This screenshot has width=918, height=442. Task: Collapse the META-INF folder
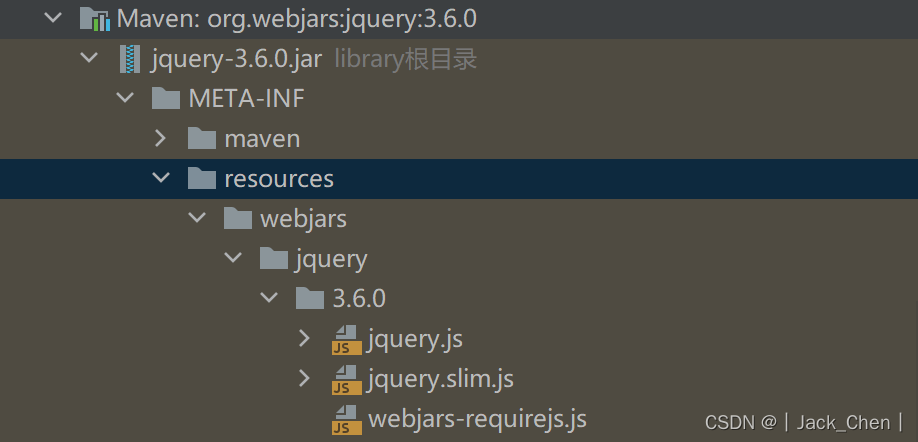click(125, 97)
